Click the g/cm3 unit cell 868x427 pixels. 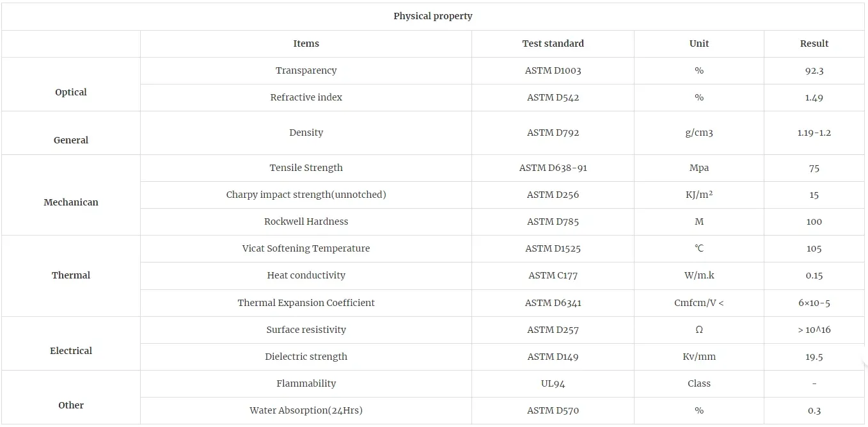(698, 133)
